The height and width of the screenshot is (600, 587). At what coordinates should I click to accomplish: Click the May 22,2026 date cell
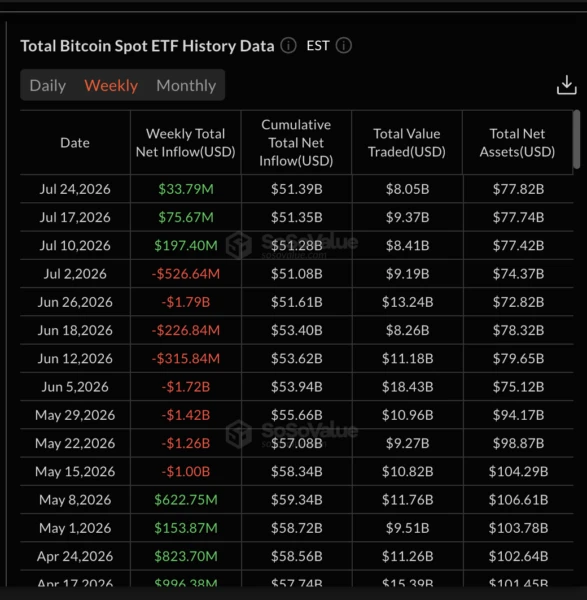coord(75,443)
